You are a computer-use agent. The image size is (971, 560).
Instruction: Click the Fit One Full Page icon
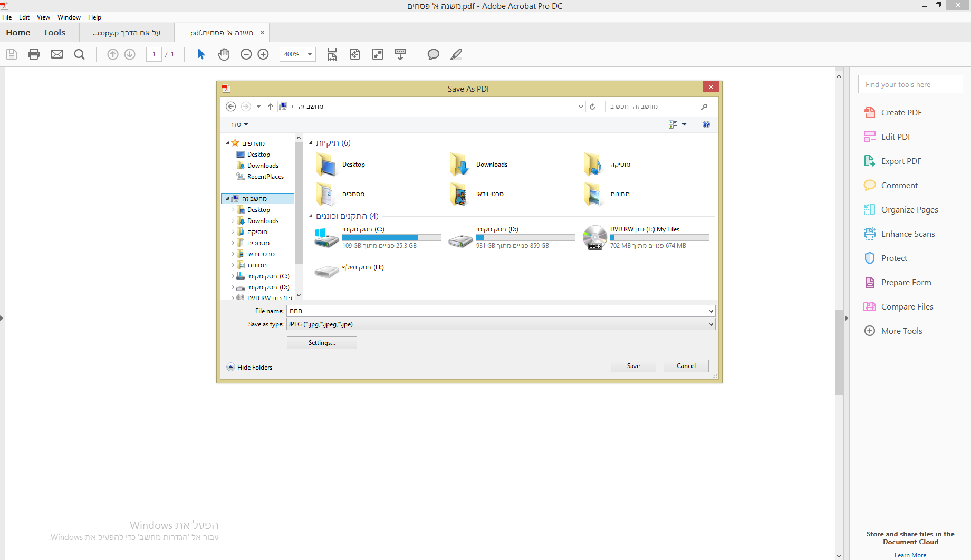355,54
